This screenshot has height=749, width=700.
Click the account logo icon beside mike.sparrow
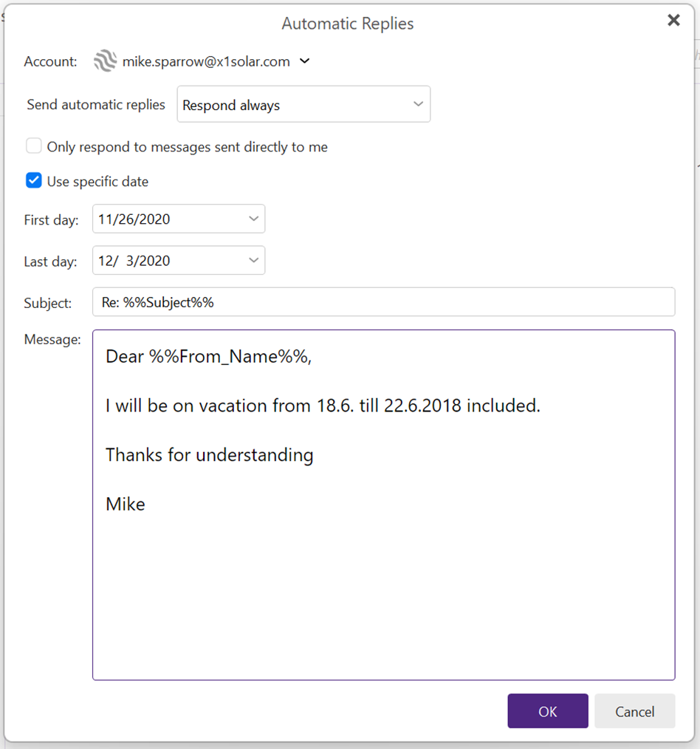(x=105, y=61)
